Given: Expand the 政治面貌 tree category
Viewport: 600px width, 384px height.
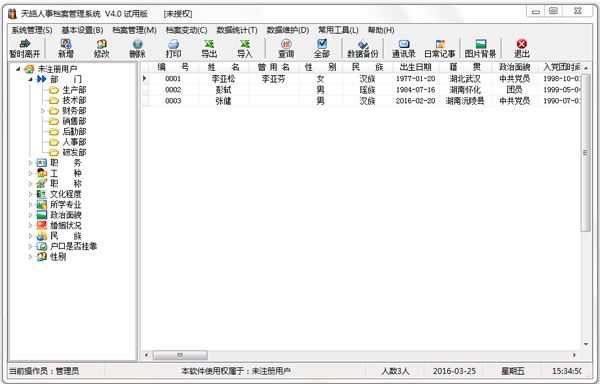Looking at the screenshot, I should (31, 215).
